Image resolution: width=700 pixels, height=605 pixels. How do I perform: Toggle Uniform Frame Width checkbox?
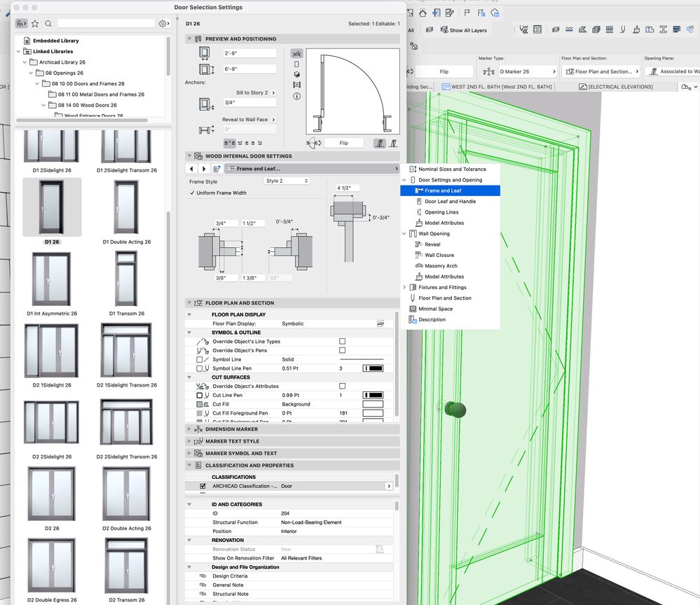click(193, 193)
